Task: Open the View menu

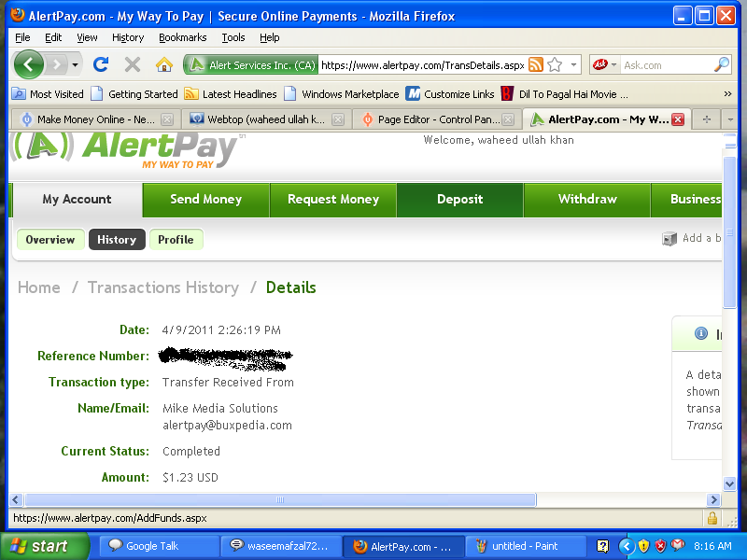Action: coord(87,37)
